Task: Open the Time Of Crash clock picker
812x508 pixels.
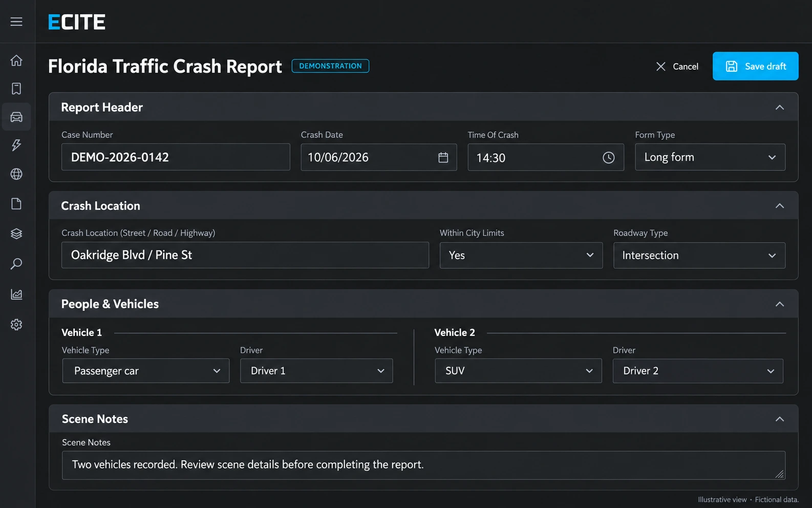Action: point(608,158)
